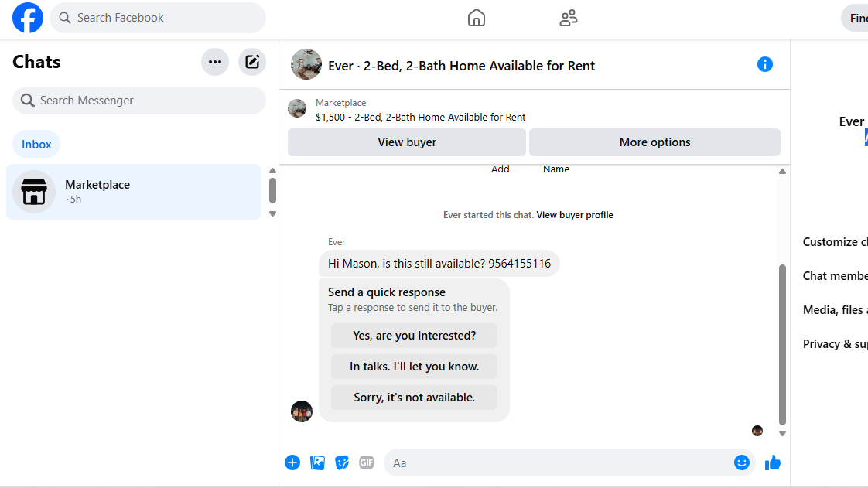Click the conversation scrollbar down arrow
This screenshot has height=488, width=868.
coord(782,433)
